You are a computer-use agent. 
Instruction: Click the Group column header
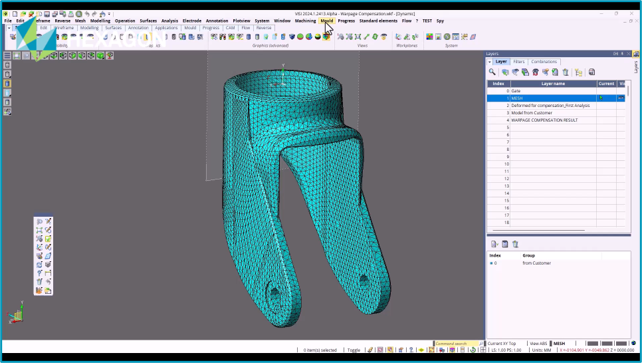coord(529,255)
